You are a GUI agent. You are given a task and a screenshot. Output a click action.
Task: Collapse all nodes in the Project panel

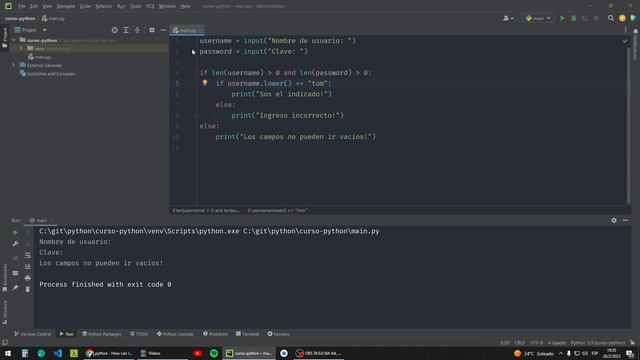[x=137, y=30]
